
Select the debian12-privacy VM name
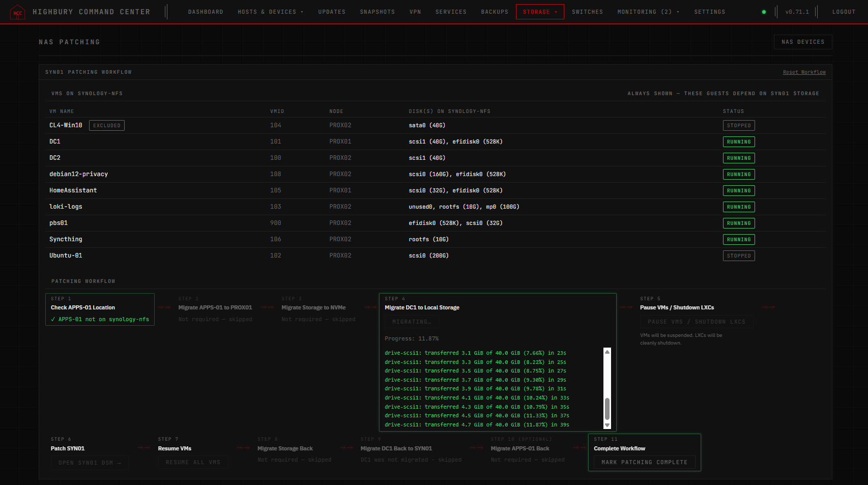78,174
